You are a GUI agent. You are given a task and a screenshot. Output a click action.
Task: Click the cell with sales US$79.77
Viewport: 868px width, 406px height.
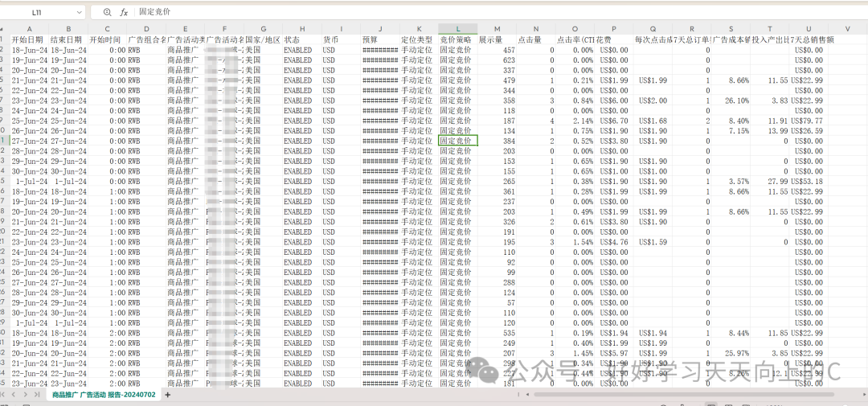click(x=809, y=121)
